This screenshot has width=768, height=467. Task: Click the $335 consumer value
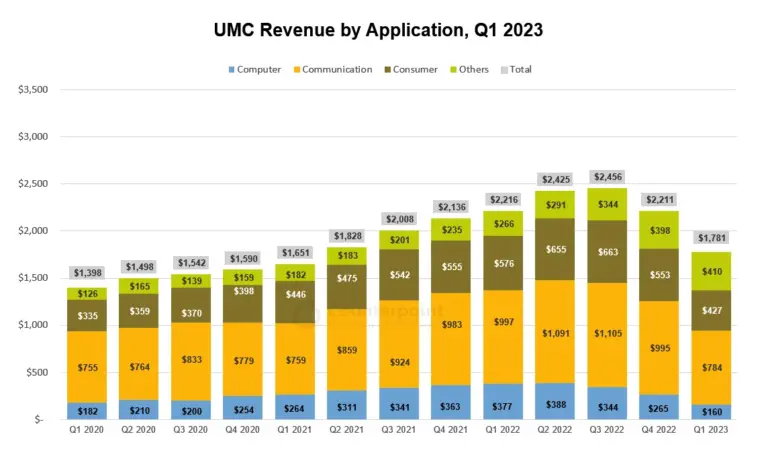tap(88, 316)
